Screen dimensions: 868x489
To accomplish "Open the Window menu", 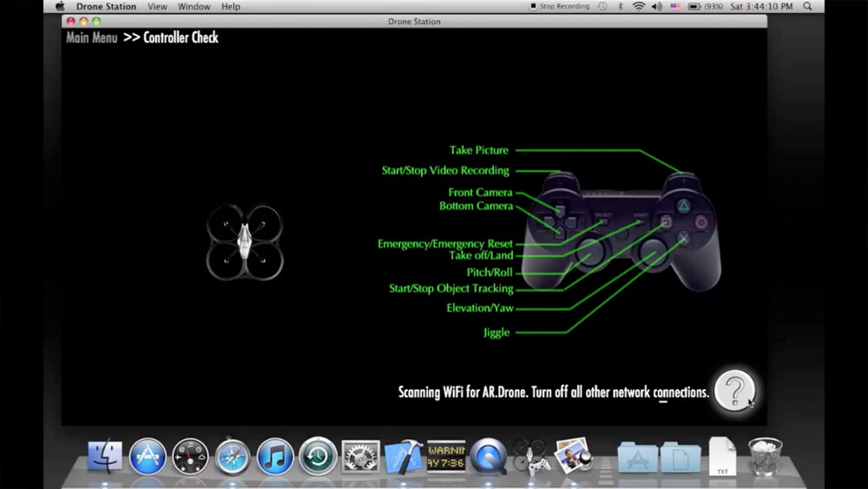I will (x=194, y=7).
